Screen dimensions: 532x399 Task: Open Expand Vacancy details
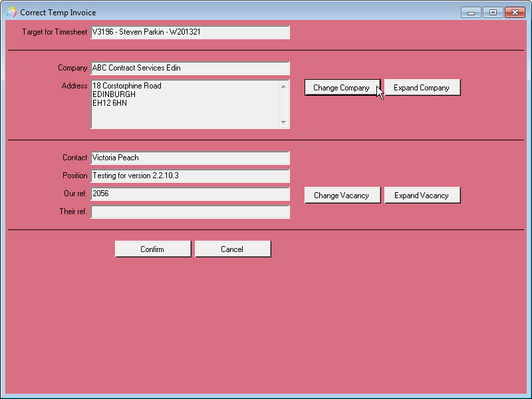[422, 196]
